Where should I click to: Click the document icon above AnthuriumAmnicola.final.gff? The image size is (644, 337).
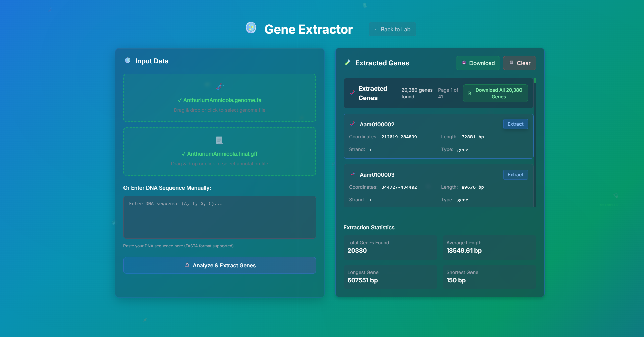tap(219, 140)
